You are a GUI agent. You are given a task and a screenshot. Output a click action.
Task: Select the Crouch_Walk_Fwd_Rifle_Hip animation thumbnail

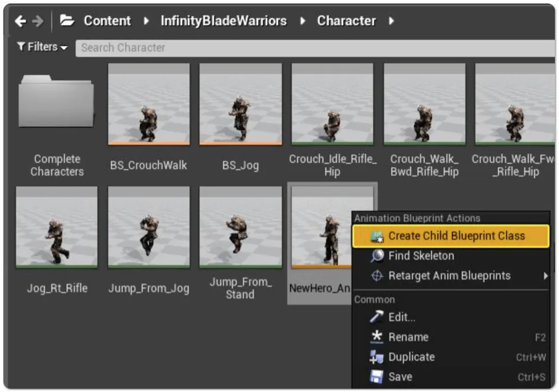tap(515, 104)
